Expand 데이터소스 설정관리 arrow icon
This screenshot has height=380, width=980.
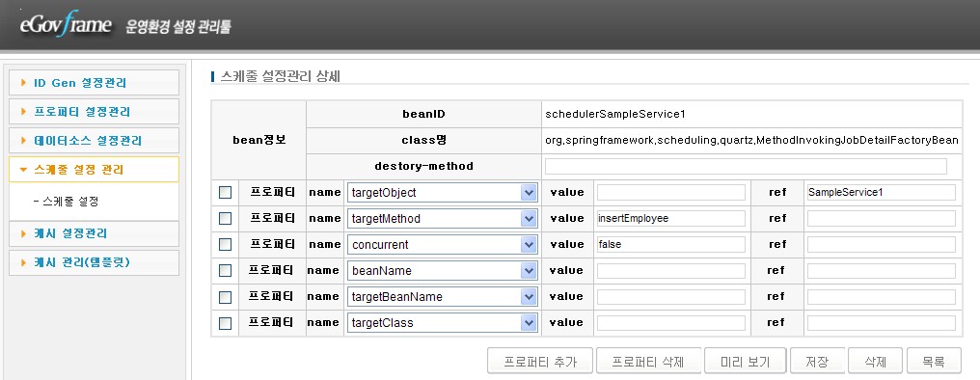24,141
